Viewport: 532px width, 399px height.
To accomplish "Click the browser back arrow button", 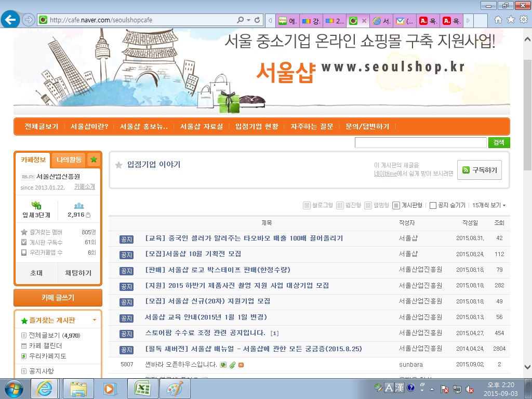I will click(x=10, y=20).
